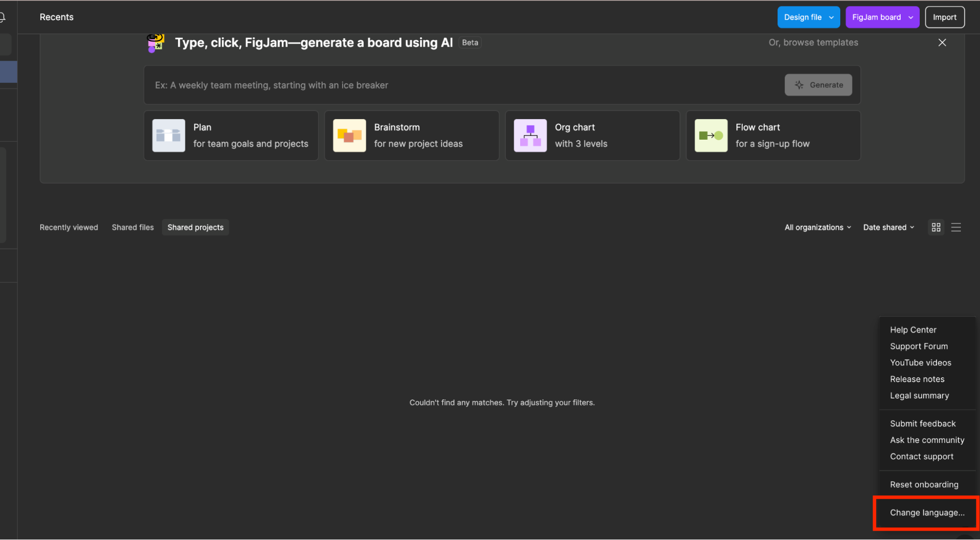
Task: Close the AI board generator banner
Action: click(942, 43)
